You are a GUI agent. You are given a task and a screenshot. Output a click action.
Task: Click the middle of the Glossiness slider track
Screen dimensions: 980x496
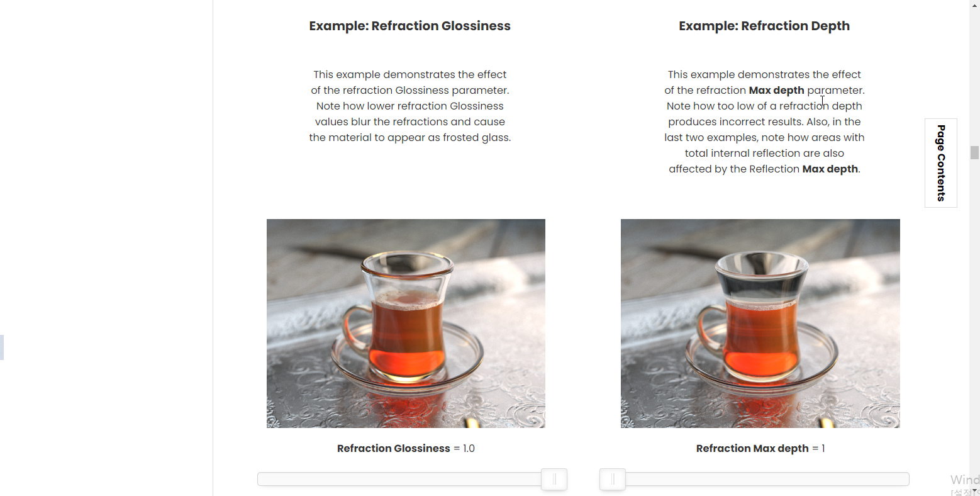(412, 480)
